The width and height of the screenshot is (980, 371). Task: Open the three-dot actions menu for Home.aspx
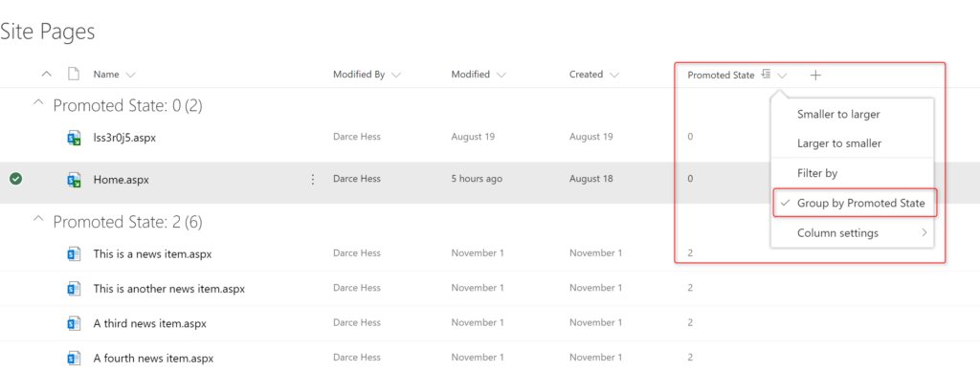pos(313,179)
